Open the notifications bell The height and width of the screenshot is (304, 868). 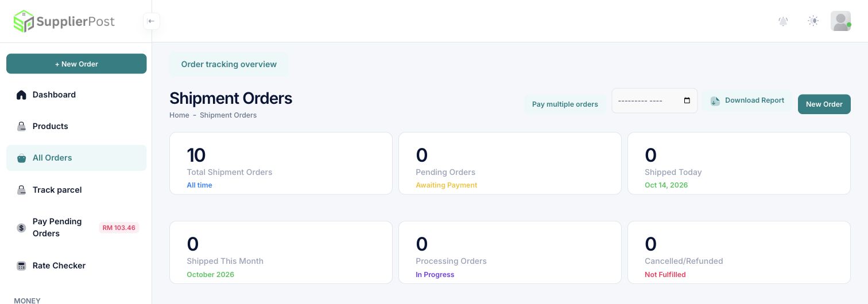[783, 21]
